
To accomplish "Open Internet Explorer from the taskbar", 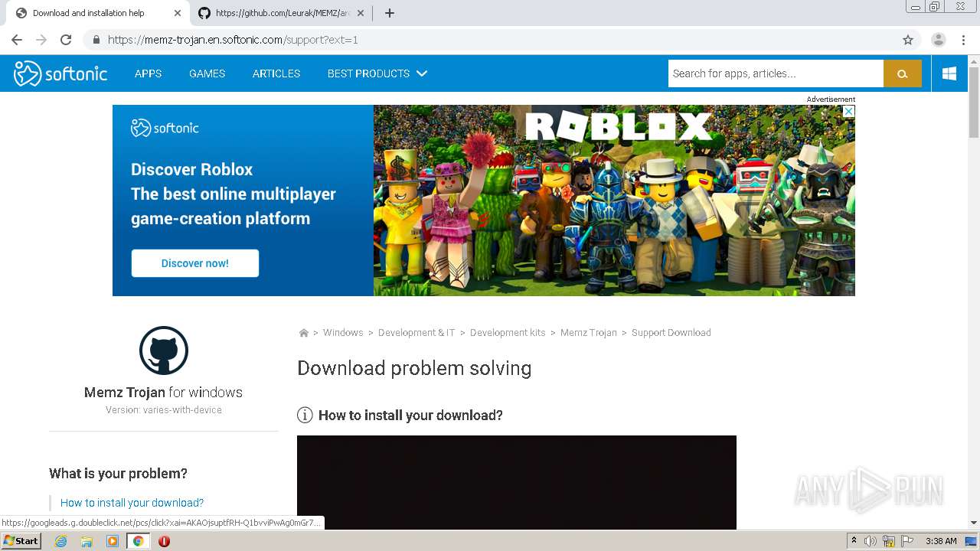I will tap(60, 541).
